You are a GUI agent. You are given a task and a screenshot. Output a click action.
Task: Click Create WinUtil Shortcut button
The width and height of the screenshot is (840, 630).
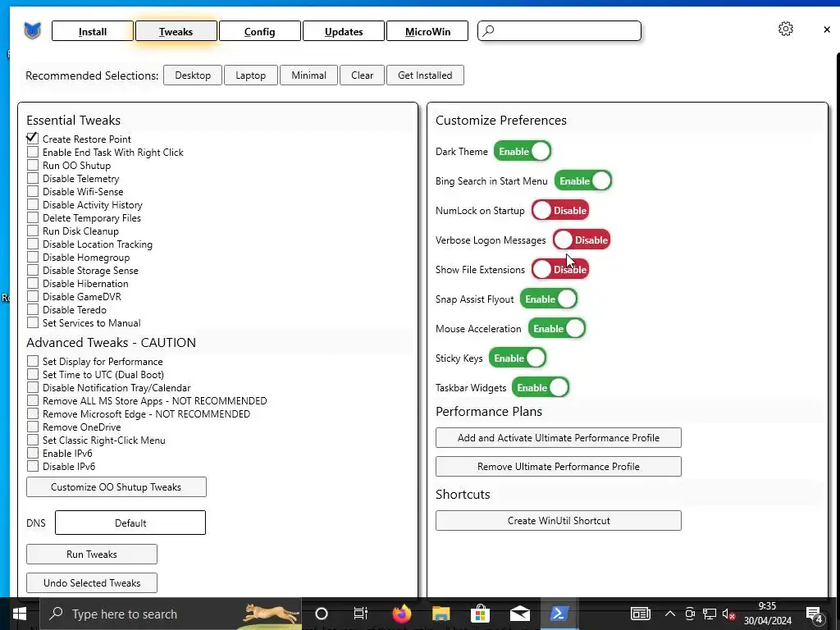[x=558, y=520]
